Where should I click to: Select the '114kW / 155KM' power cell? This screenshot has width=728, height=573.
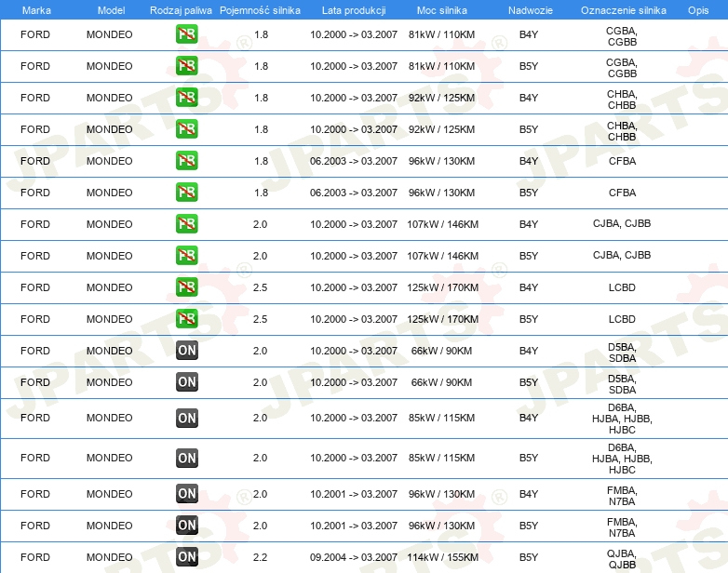coord(442,557)
